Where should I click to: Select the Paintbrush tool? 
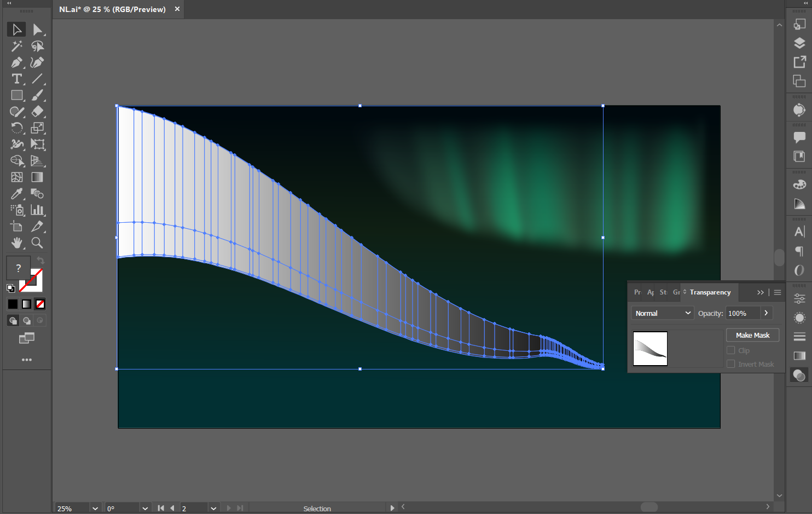coord(37,95)
